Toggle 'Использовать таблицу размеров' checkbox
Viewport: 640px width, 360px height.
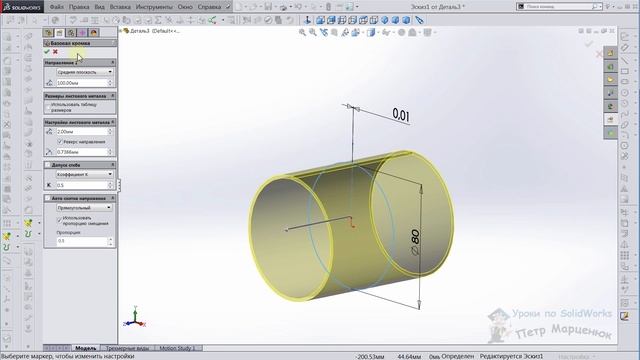(x=48, y=107)
